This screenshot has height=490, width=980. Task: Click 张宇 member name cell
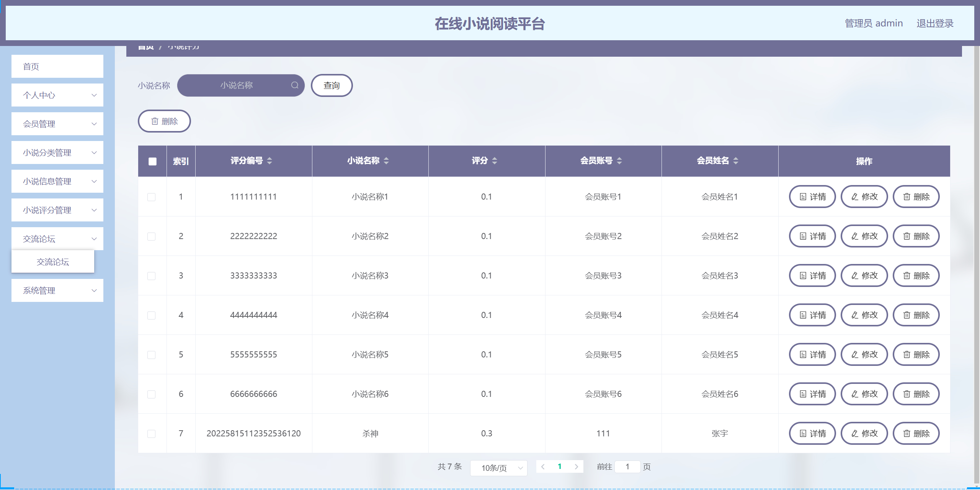click(720, 433)
